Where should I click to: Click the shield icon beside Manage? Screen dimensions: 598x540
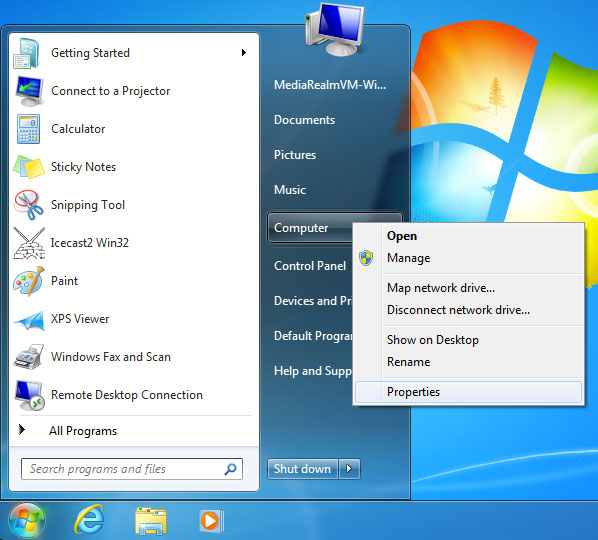pyautogui.click(x=366, y=258)
